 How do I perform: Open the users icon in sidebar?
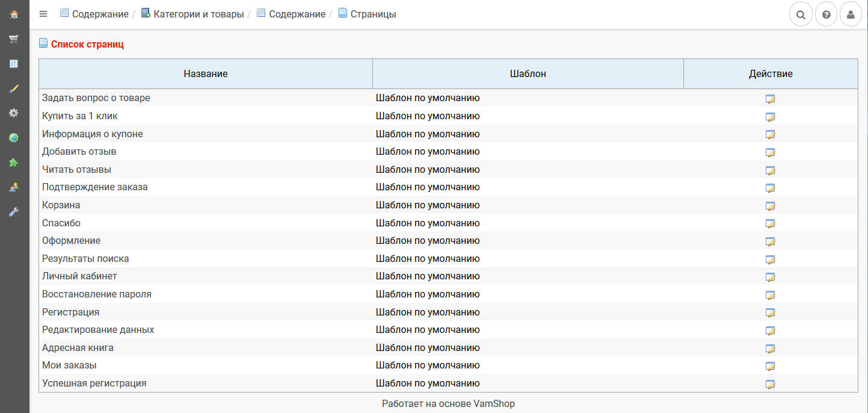point(14,187)
